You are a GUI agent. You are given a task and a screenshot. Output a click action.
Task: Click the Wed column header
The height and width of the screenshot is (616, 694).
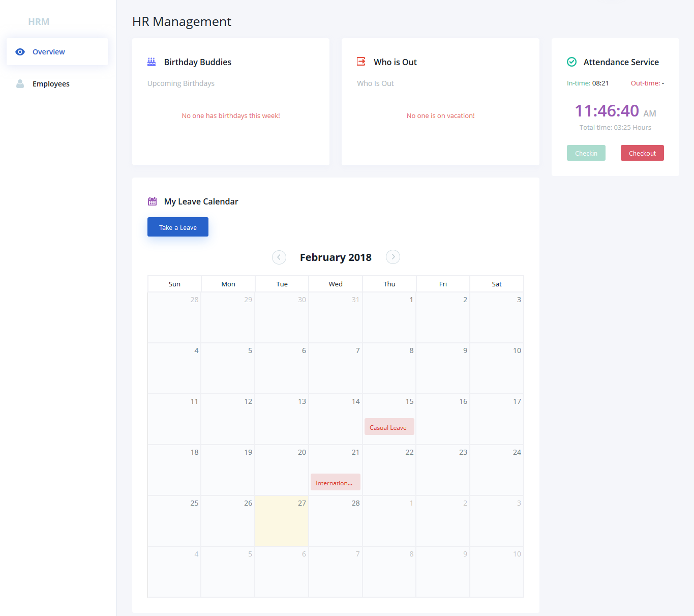coord(336,284)
